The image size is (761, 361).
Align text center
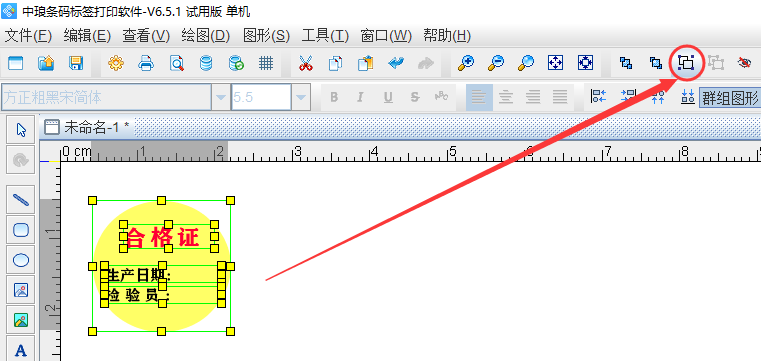tap(506, 98)
